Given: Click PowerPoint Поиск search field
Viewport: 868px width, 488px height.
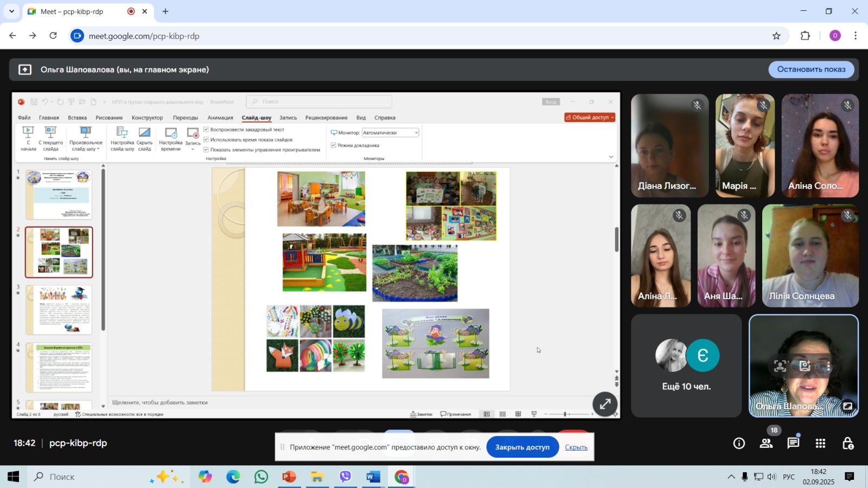Looking at the screenshot, I should coord(319,102).
